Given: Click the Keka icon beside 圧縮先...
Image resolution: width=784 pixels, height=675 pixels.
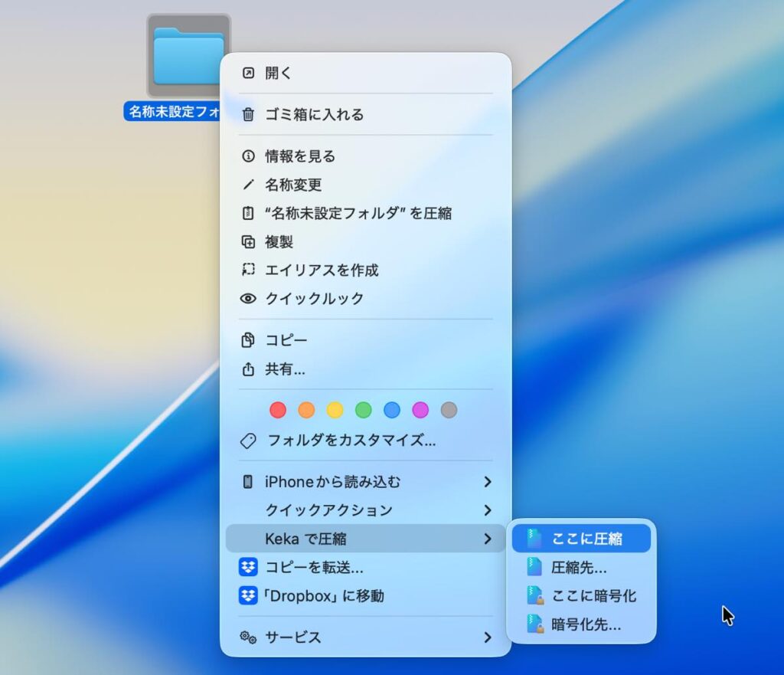Looking at the screenshot, I should pyautogui.click(x=534, y=568).
